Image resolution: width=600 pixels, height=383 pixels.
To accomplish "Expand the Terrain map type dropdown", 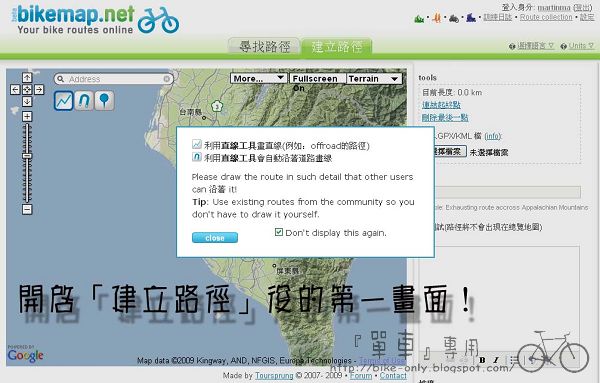I will (374, 78).
